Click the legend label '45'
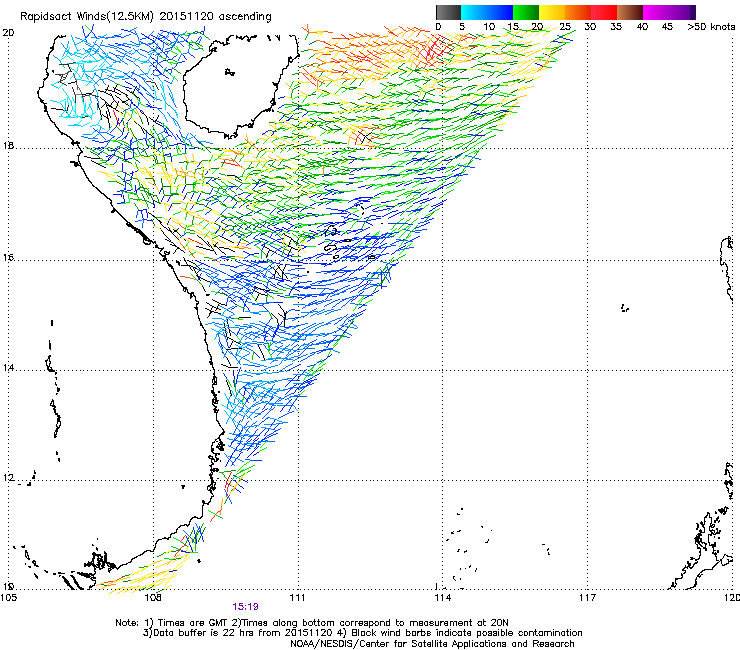The width and height of the screenshot is (740, 650). click(x=667, y=27)
